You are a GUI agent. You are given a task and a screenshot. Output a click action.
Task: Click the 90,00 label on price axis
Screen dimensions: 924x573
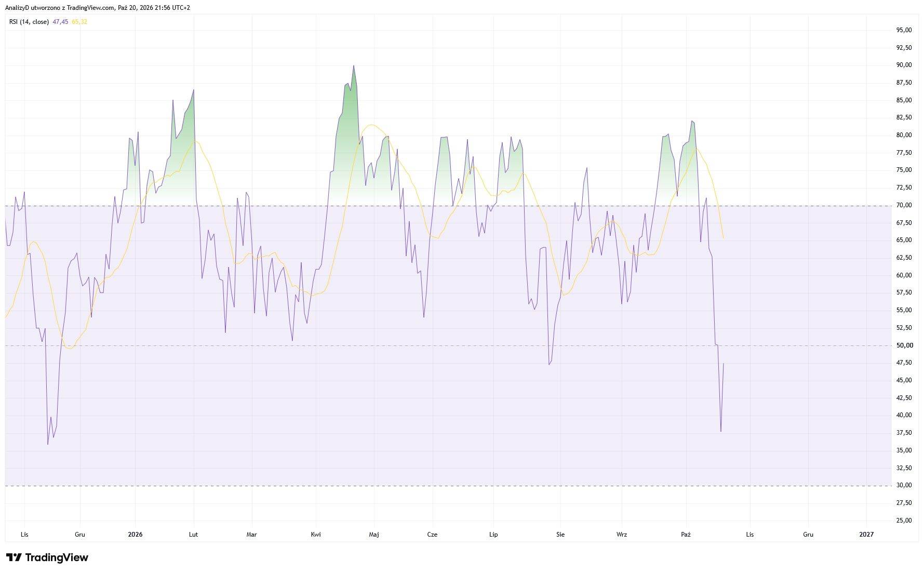[x=904, y=65]
